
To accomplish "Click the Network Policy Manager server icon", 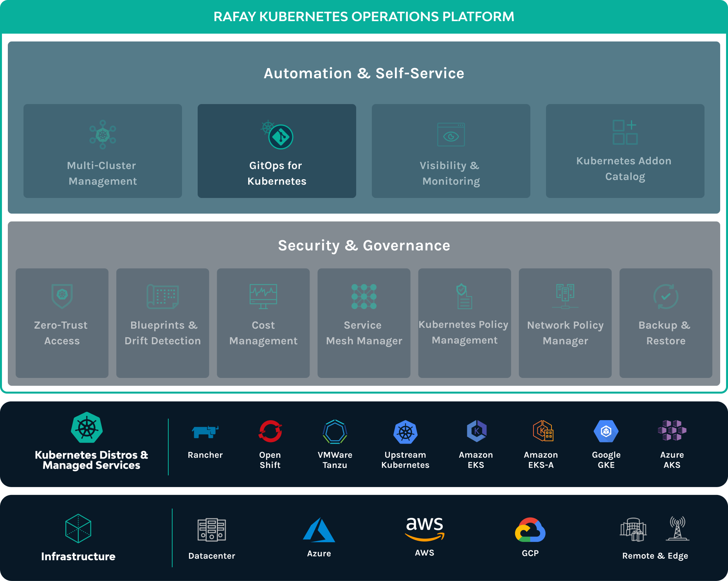I will pos(565,296).
